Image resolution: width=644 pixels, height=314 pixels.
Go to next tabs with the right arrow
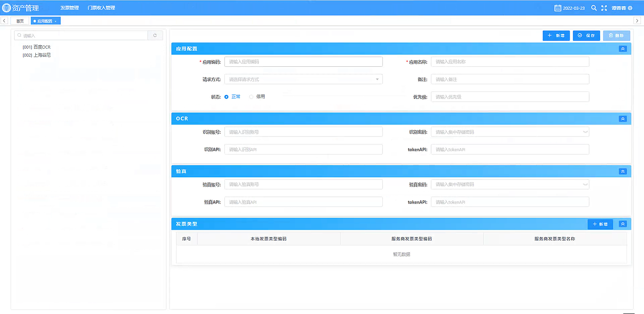tap(637, 21)
